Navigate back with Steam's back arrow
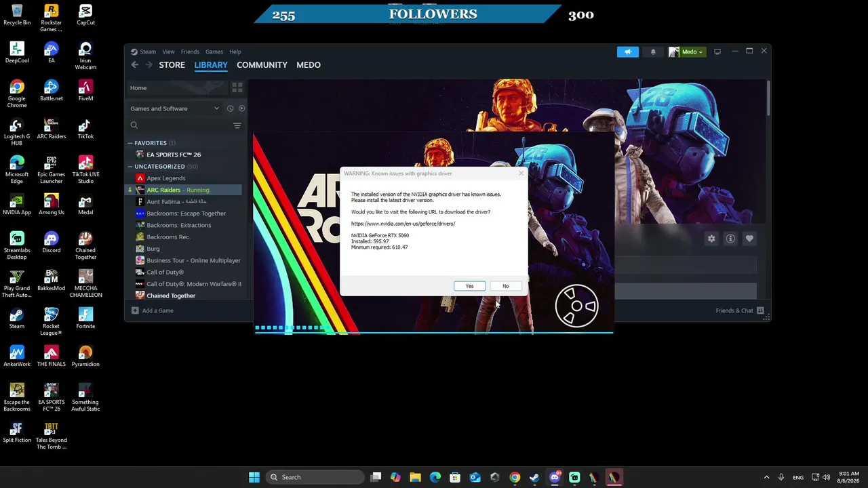 pos(134,65)
